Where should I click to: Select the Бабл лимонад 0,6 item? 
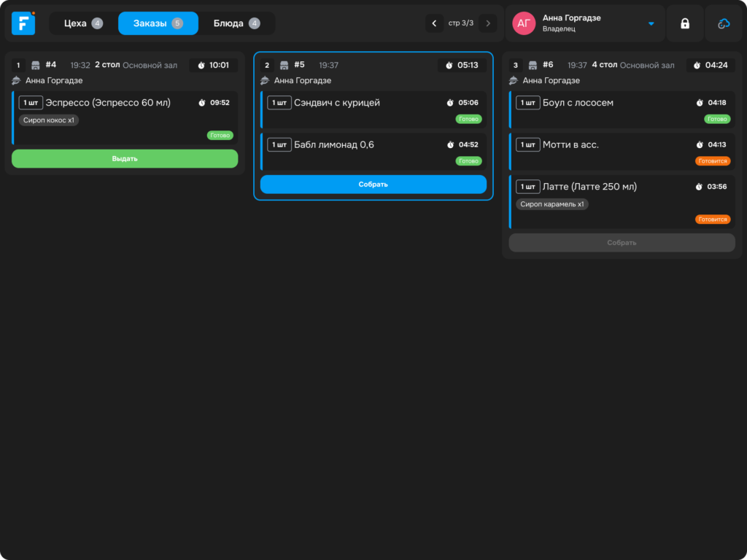click(x=373, y=152)
